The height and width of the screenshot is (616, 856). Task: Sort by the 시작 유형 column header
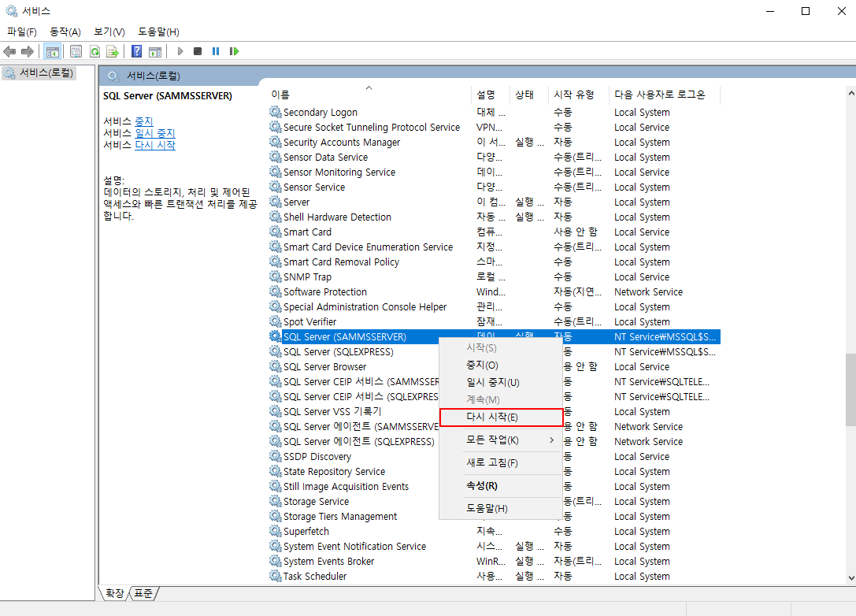(x=579, y=95)
